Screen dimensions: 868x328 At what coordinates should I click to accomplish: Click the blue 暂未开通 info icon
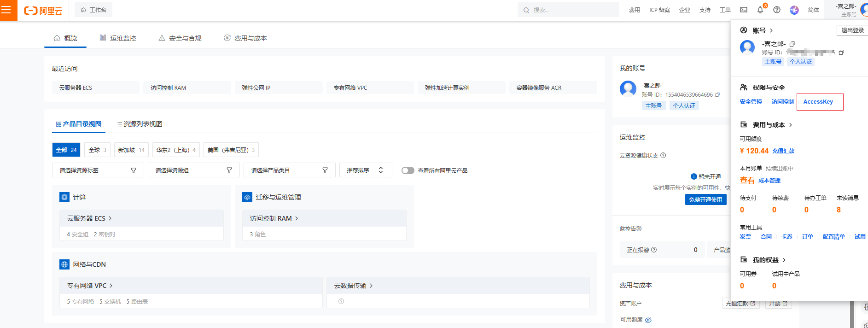pos(694,176)
